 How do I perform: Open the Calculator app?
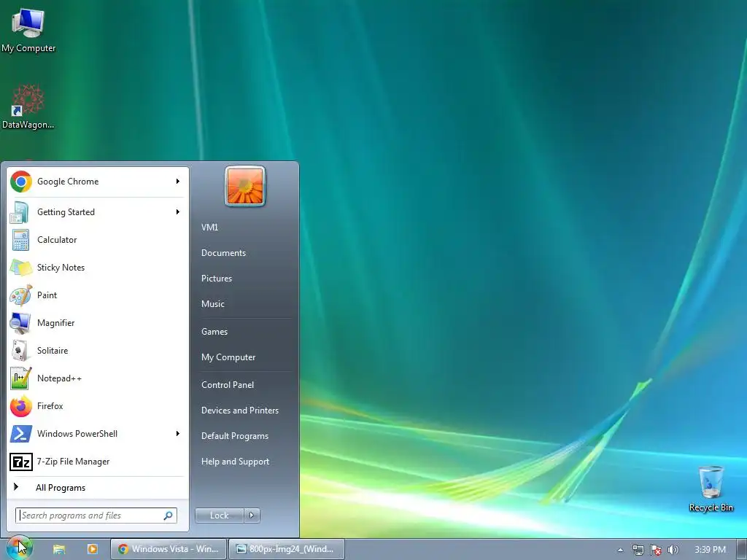pyautogui.click(x=98, y=239)
